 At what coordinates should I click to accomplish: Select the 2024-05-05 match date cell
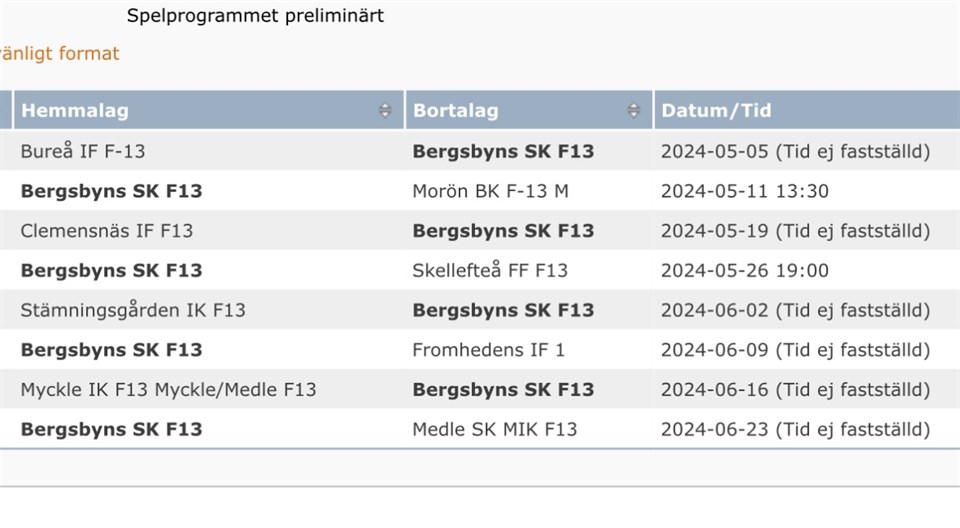click(795, 151)
